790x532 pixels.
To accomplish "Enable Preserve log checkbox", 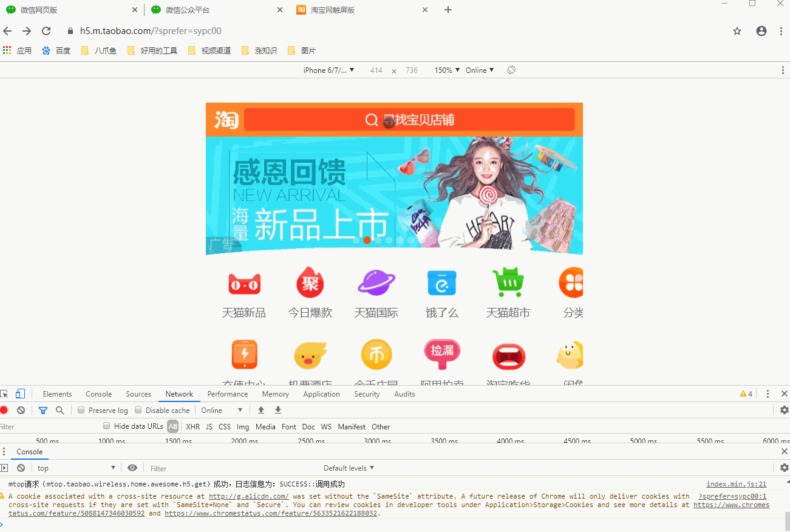I will tap(81, 410).
